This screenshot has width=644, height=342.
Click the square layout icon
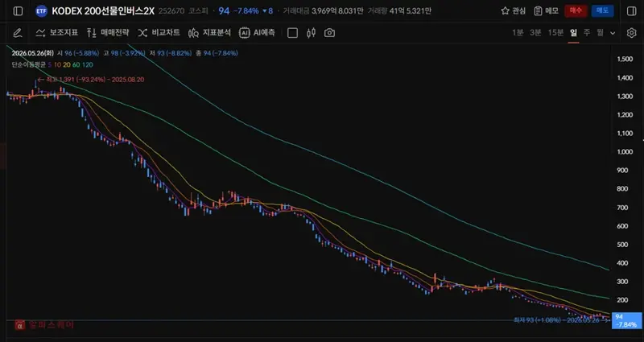coord(292,33)
